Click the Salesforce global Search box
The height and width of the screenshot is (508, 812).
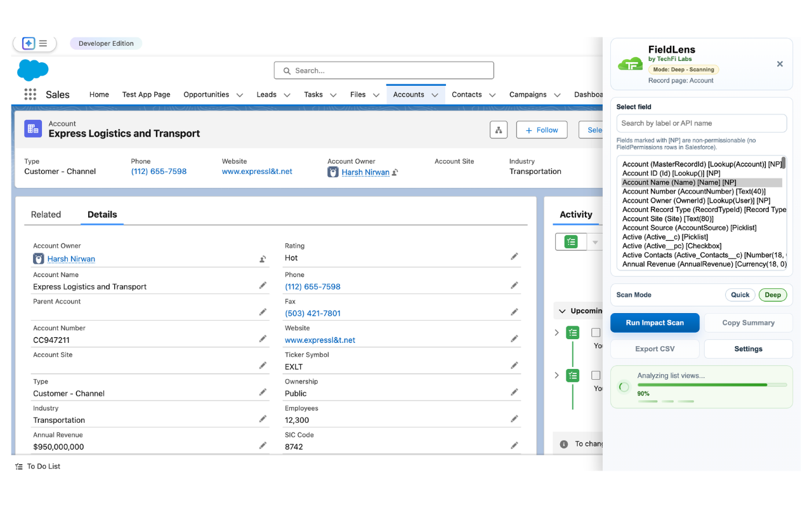point(384,70)
